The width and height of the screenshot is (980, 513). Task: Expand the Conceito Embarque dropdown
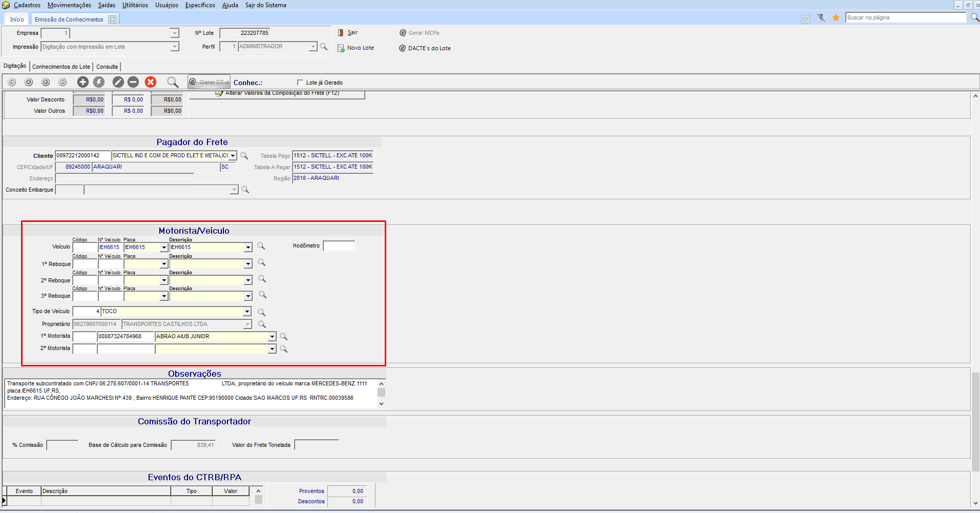point(234,190)
